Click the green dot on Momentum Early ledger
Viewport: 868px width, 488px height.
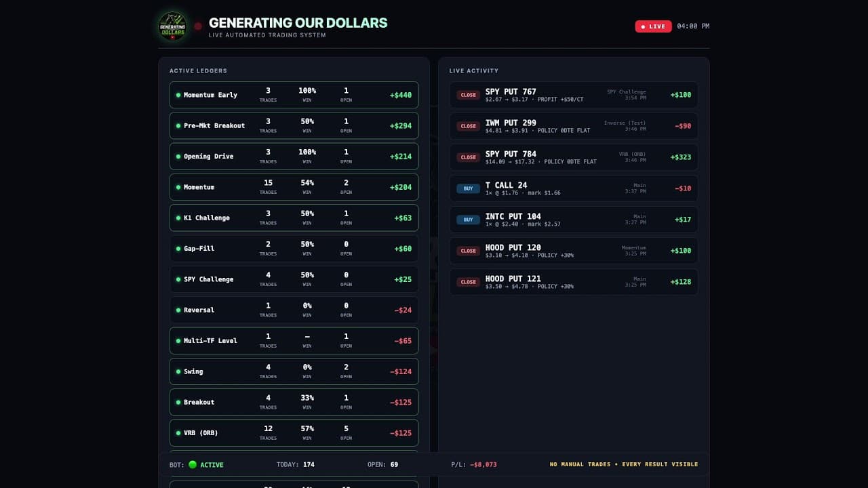coord(178,95)
